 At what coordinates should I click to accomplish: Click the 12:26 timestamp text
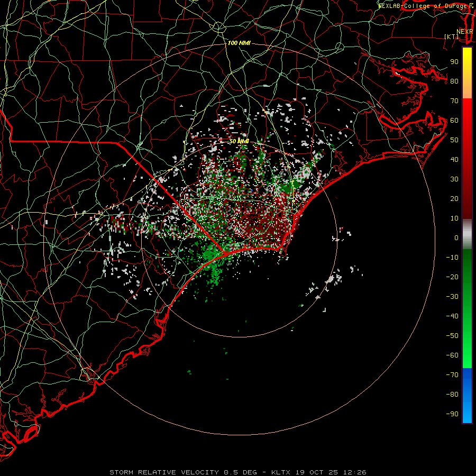click(354, 472)
